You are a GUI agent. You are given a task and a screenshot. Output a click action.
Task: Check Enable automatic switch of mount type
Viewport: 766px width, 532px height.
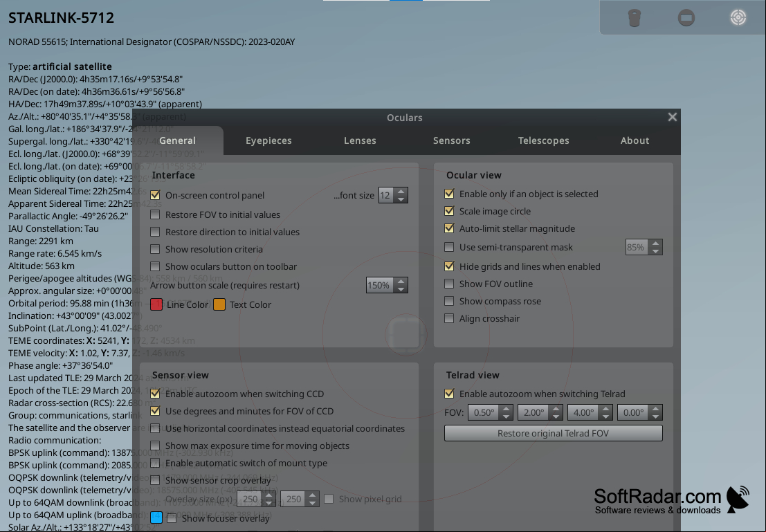tap(156, 463)
